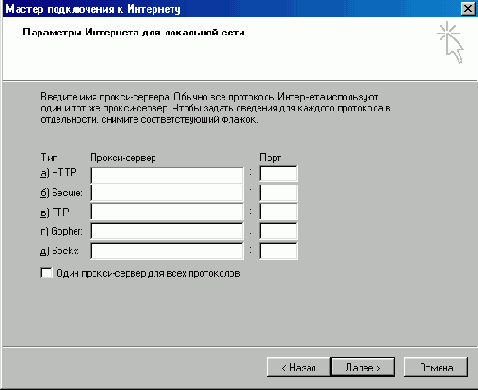
Task: Proceed with the Далее button
Action: click(363, 367)
